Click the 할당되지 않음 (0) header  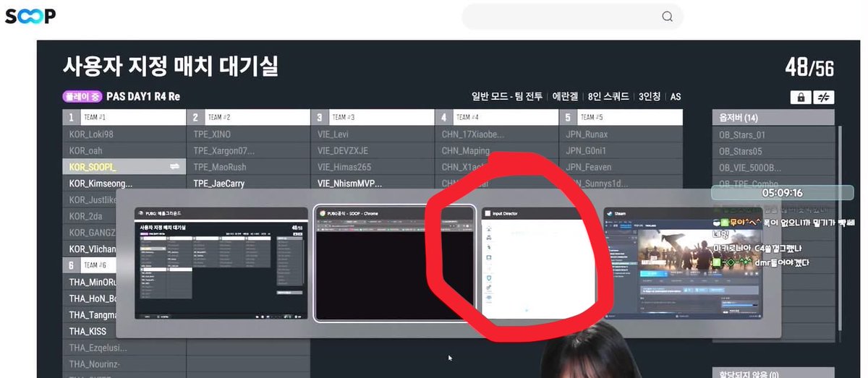pyautogui.click(x=773, y=374)
